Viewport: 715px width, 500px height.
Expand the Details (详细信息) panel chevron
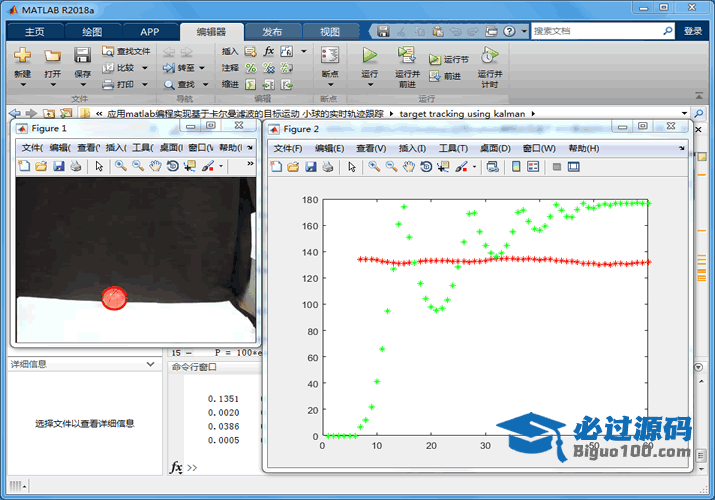[150, 364]
